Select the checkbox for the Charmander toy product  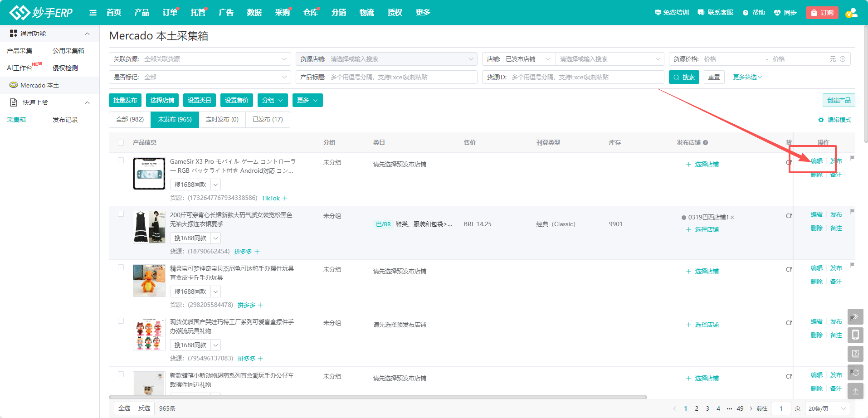point(121,267)
